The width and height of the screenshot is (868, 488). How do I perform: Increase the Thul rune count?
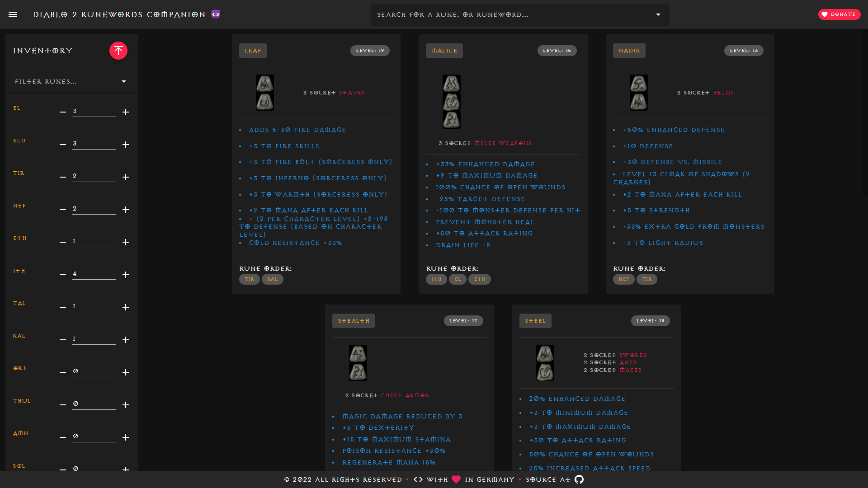(126, 405)
